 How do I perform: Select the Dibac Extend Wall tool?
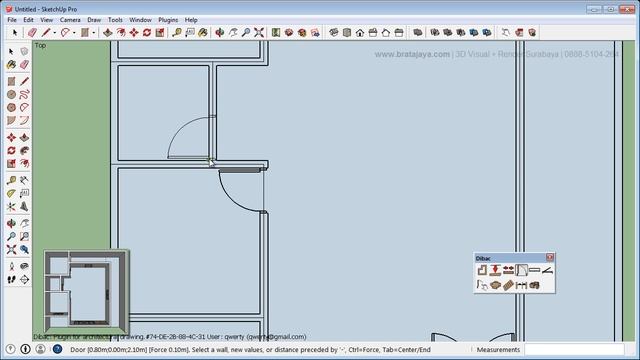pos(508,270)
